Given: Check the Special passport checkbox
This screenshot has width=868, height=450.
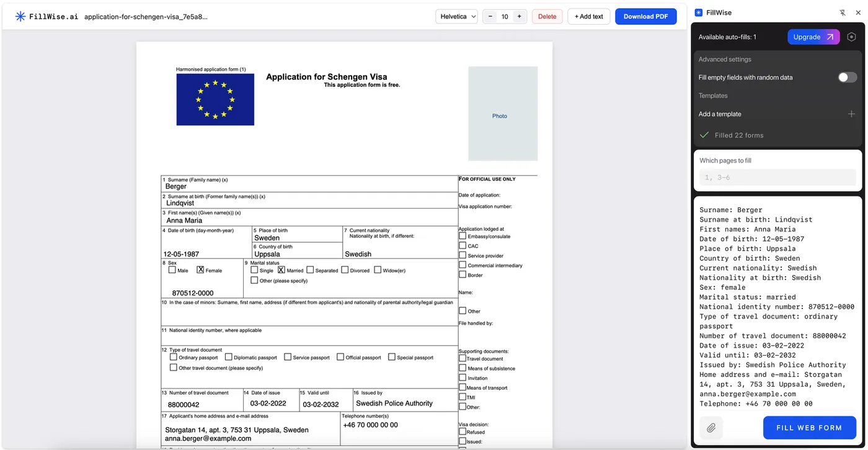Looking at the screenshot, I should (392, 357).
